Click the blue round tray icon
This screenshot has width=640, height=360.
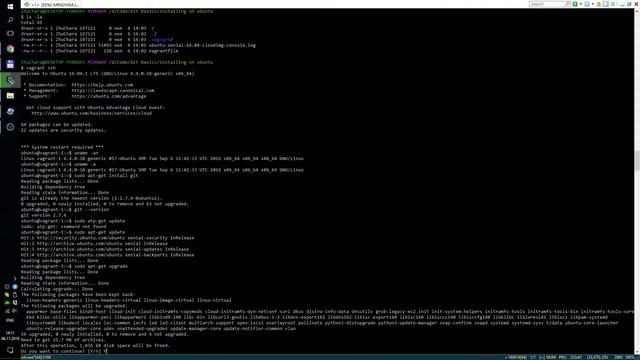(x=15, y=287)
